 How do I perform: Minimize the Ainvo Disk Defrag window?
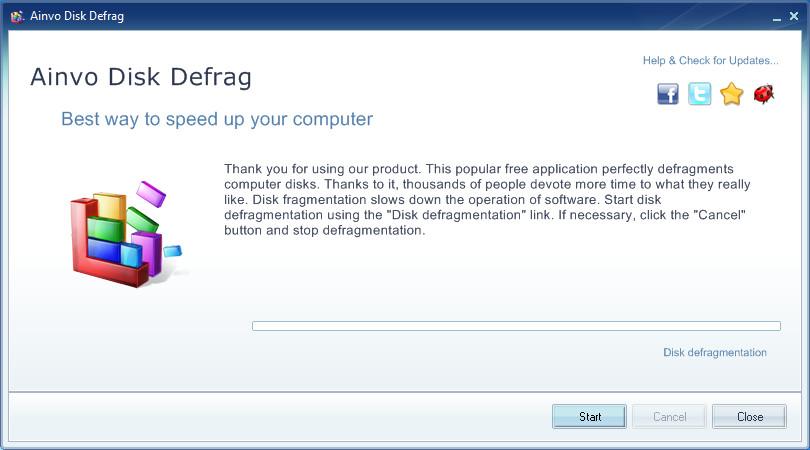pos(776,17)
